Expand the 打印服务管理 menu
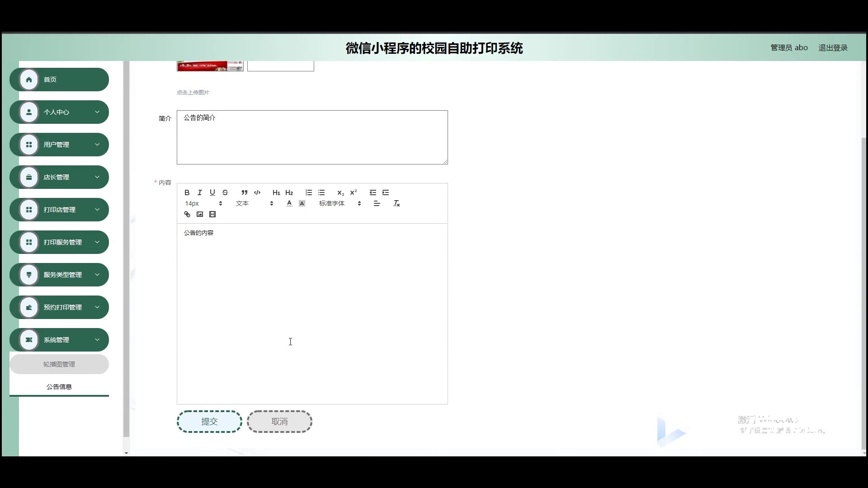Viewport: 868px width, 488px height. point(59,242)
